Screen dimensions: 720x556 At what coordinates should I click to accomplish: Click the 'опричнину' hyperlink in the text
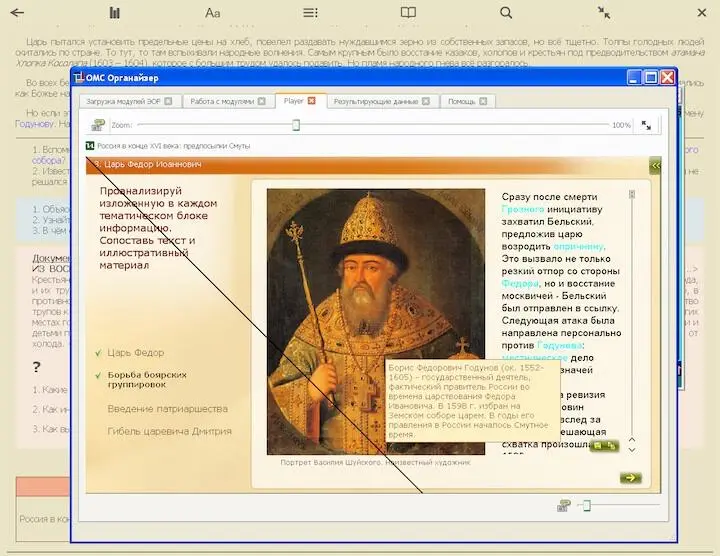[579, 247]
